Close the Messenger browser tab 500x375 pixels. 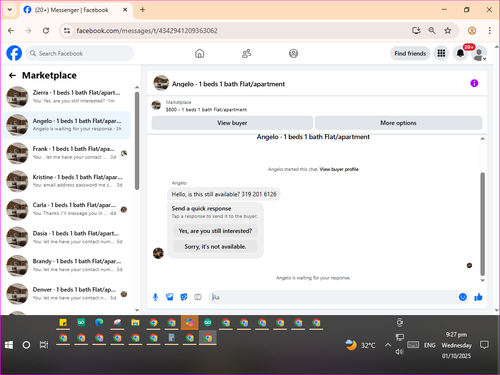pos(125,10)
